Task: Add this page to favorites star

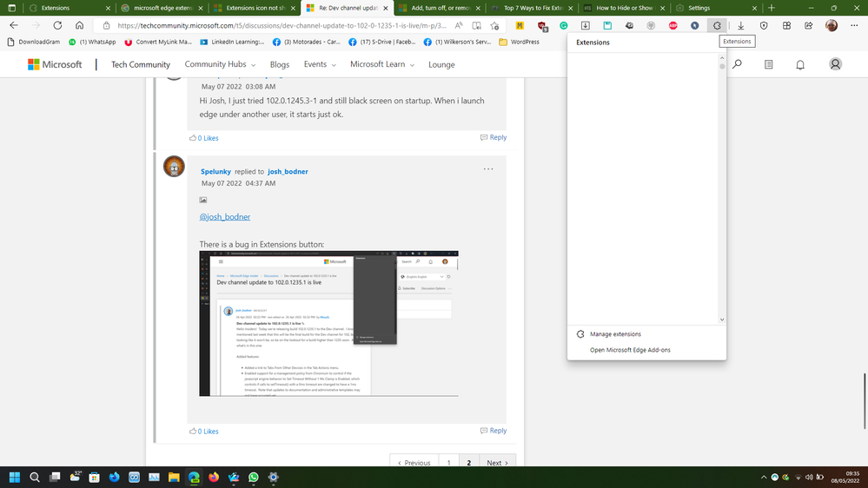Action: point(494,25)
